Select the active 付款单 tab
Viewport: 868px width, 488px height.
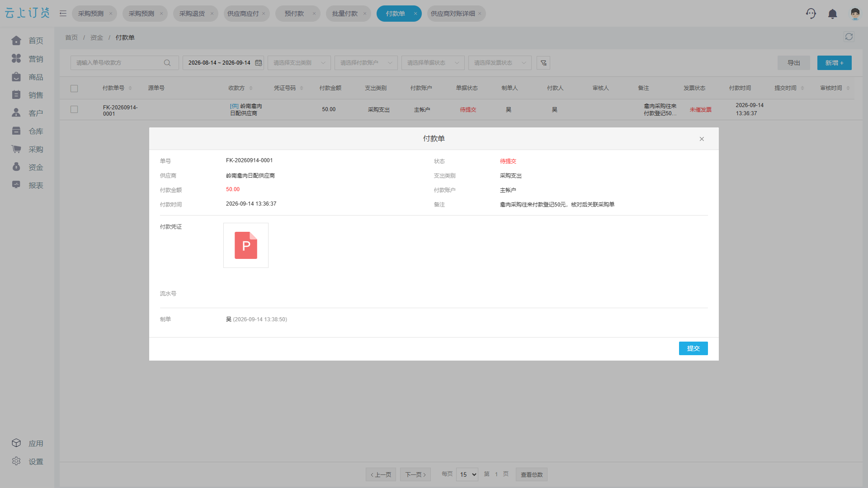pos(395,14)
